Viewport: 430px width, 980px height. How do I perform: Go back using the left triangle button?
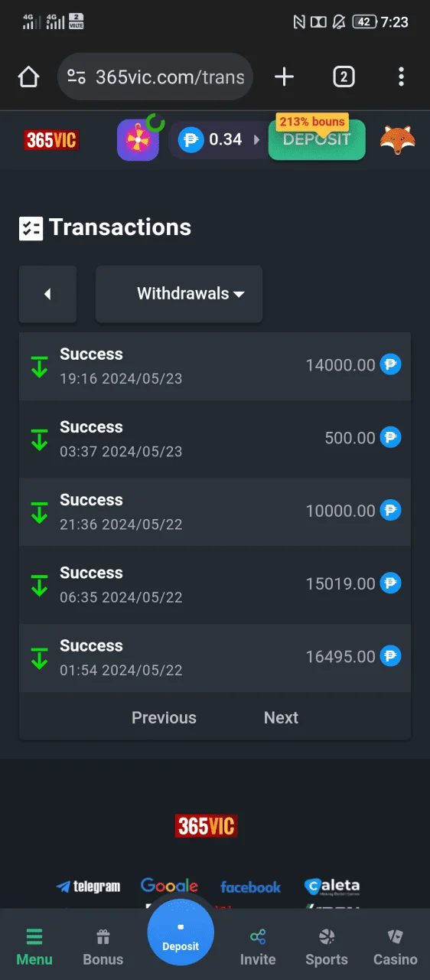(47, 293)
